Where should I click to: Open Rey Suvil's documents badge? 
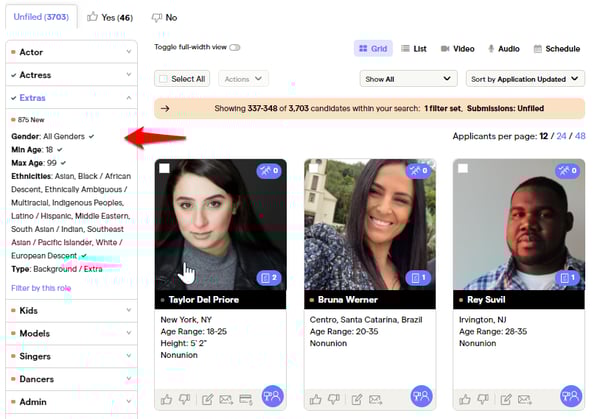(567, 278)
